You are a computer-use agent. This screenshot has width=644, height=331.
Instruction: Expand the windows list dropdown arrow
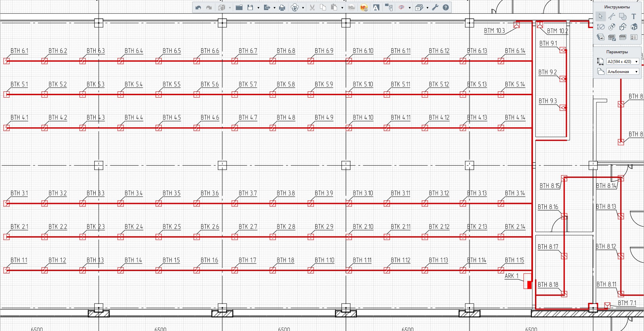427,8
